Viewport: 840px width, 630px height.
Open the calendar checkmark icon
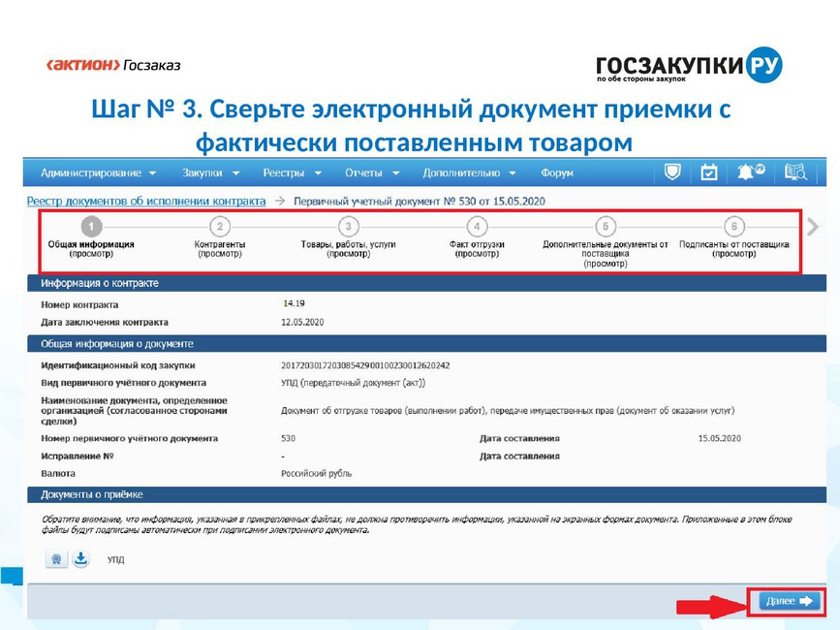point(709,173)
